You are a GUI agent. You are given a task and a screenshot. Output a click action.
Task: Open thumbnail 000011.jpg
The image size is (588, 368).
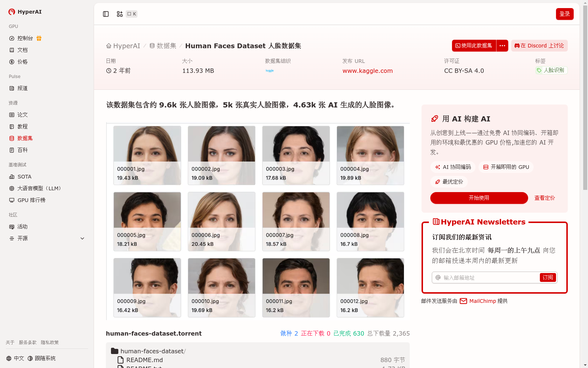tap(296, 288)
